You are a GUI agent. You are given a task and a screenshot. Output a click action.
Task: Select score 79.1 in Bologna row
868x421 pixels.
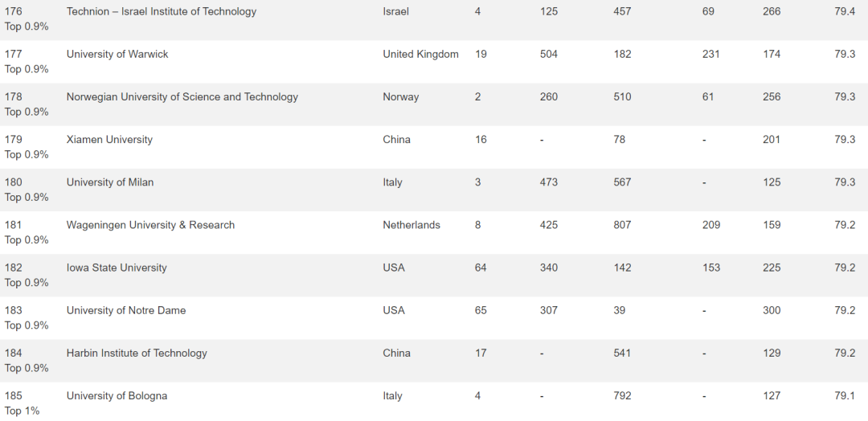[845, 395]
